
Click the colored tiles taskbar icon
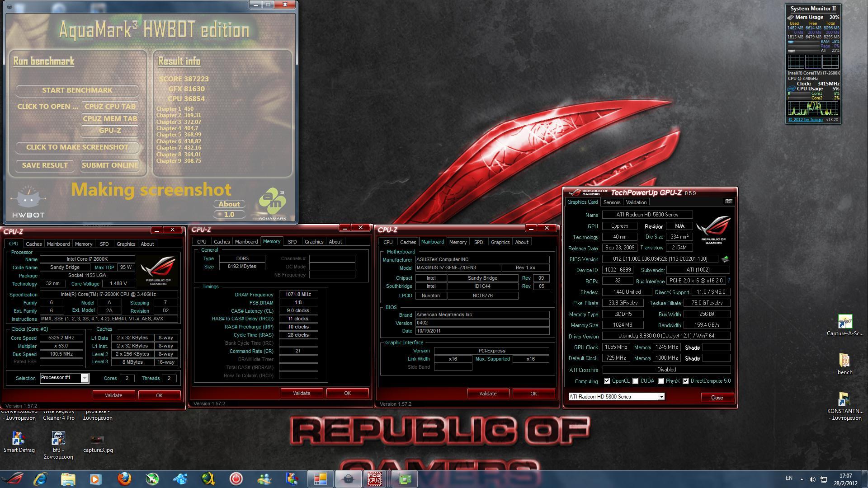pos(320,479)
